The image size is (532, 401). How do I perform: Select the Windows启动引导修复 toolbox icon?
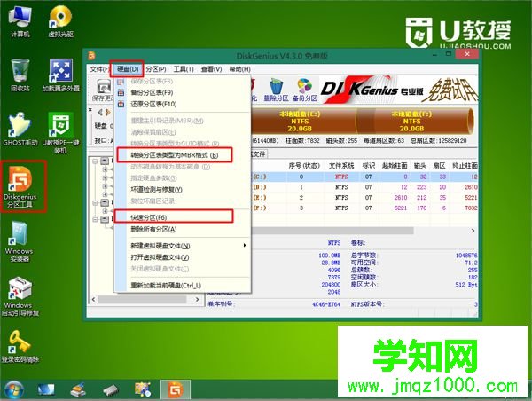click(x=20, y=296)
